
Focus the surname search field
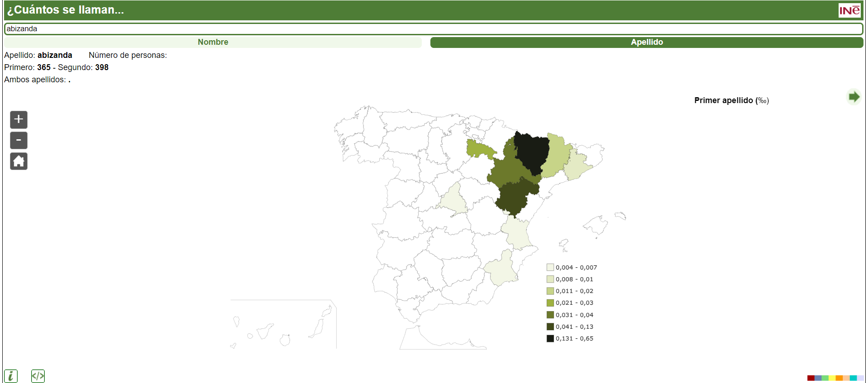433,29
